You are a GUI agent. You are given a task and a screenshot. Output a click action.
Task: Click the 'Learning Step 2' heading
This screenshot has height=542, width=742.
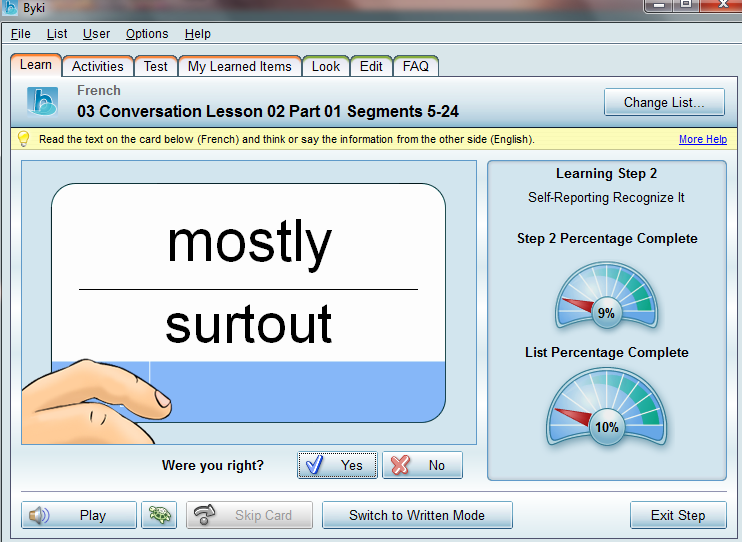(606, 173)
